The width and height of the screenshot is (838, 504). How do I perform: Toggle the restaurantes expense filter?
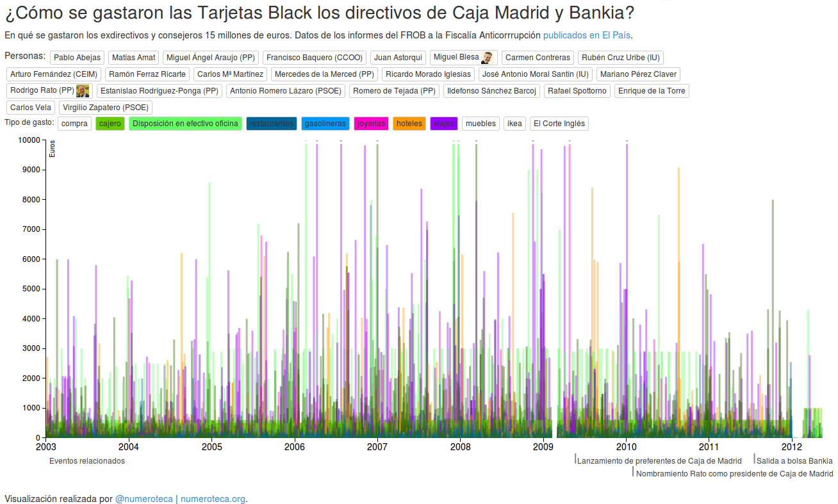(x=271, y=124)
